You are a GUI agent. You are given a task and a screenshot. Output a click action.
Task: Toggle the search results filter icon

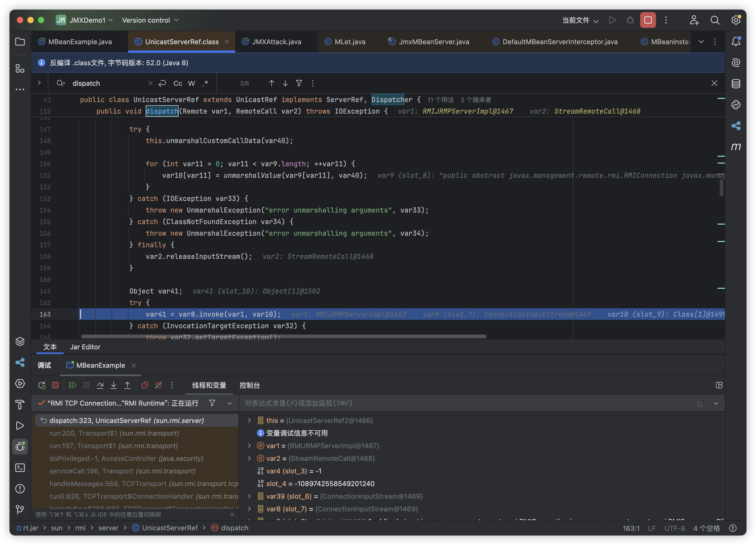coord(299,83)
